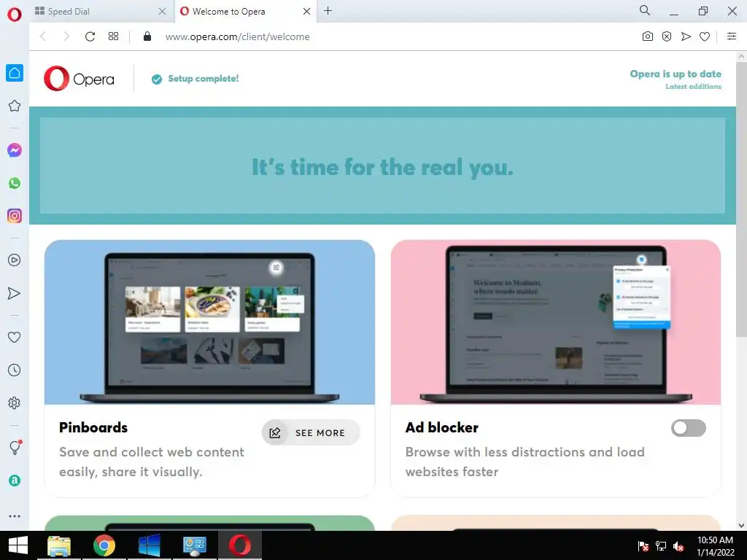Viewport: 747px width, 560px height.
Task: Open the lightbulb tips icon
Action: 15,447
